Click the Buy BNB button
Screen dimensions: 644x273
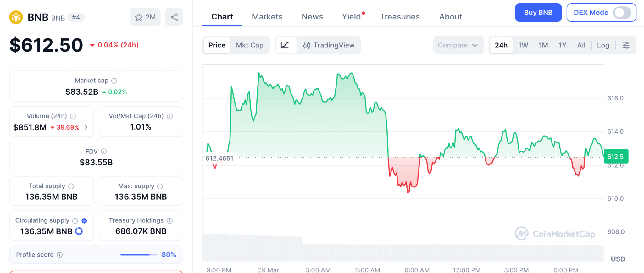(538, 13)
